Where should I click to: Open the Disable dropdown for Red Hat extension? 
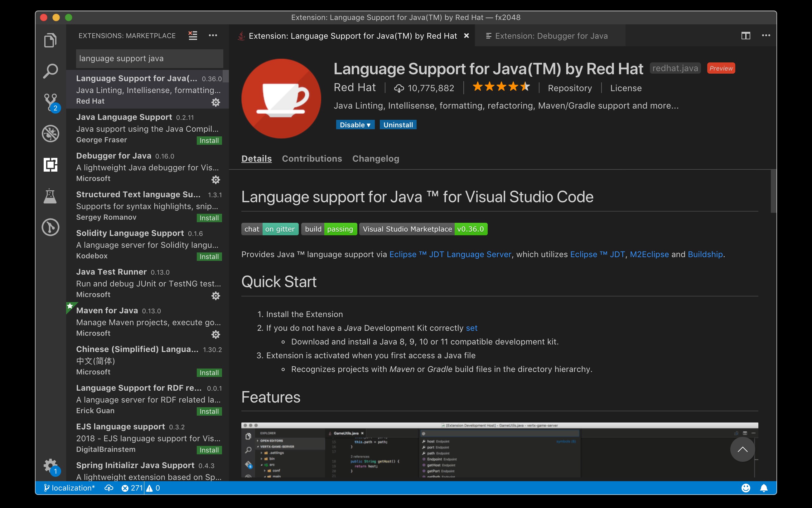click(x=355, y=125)
